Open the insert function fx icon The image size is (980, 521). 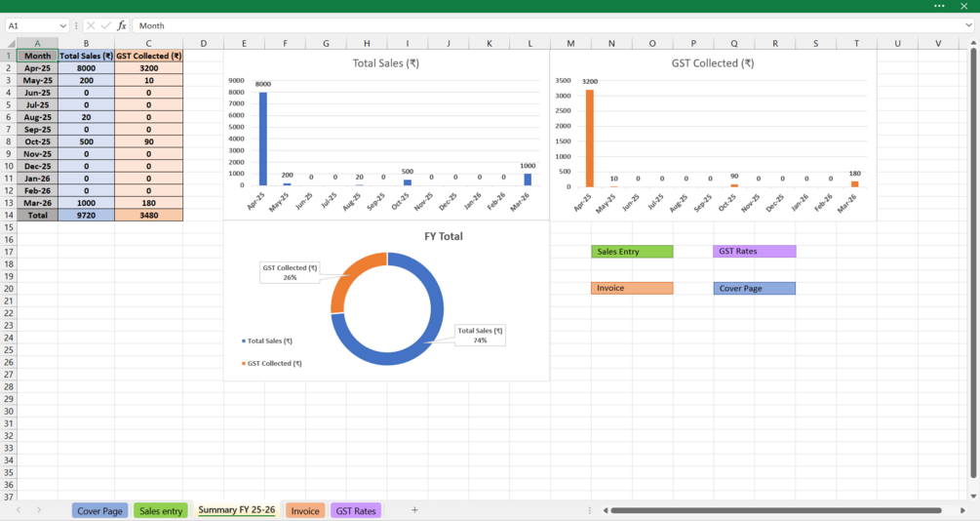pos(121,25)
